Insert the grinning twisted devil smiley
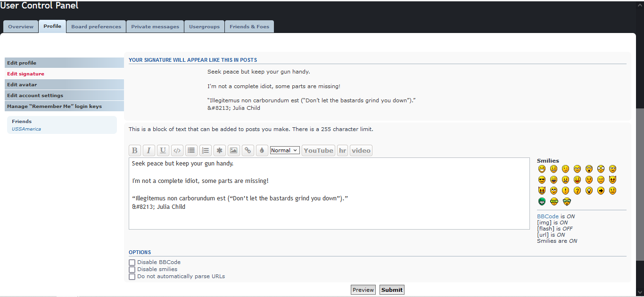Viewport: 644px width, 297px height. 542,190
